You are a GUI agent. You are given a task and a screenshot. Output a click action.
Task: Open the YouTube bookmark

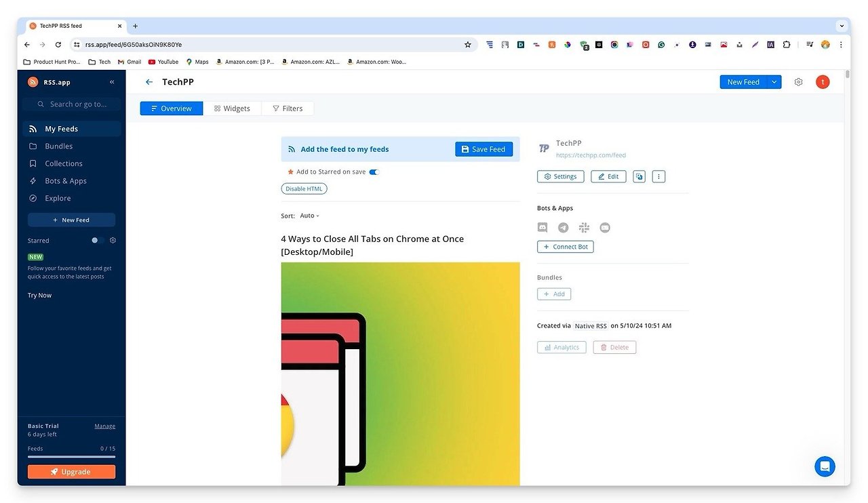pyautogui.click(x=163, y=62)
